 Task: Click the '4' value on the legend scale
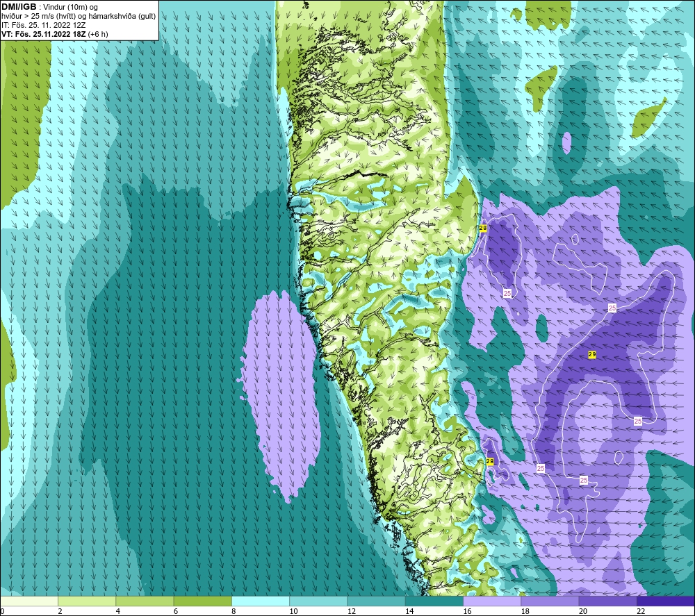pyautogui.click(x=118, y=611)
